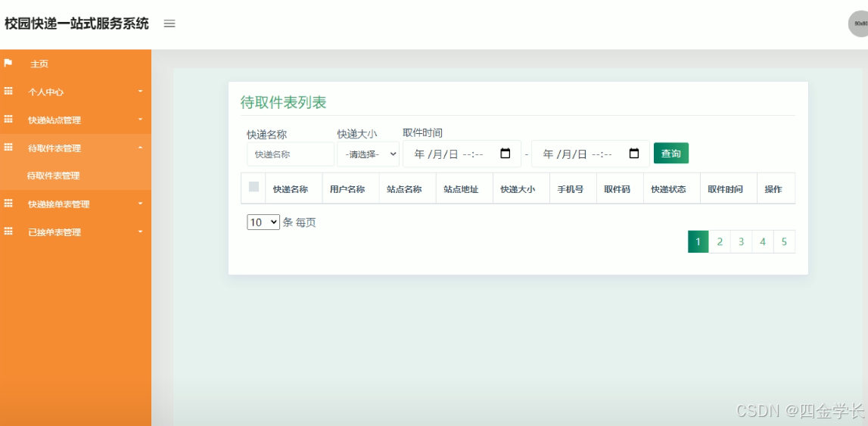
Task: Click the 快递名称 search input field
Action: pos(291,154)
